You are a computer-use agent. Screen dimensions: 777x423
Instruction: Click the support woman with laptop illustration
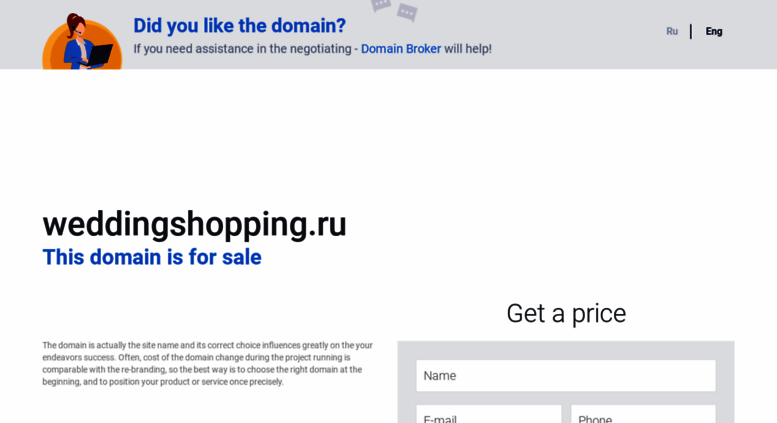(x=82, y=42)
